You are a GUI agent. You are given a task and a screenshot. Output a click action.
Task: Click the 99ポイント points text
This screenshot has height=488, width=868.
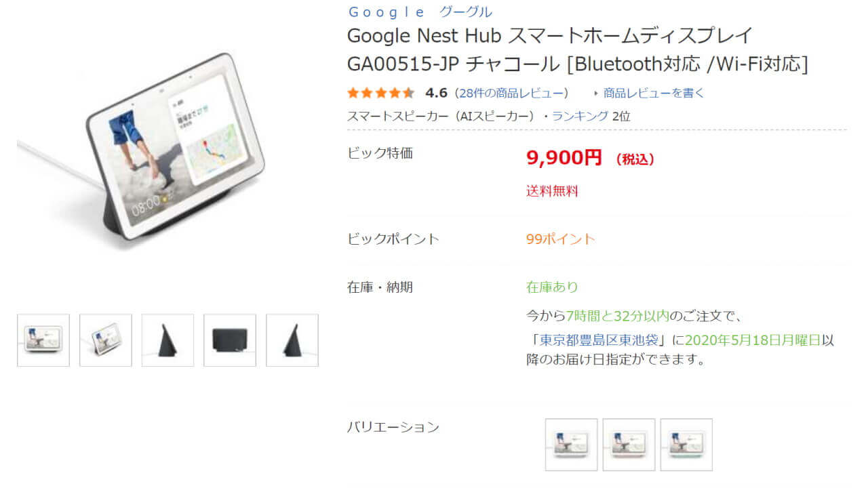tap(560, 239)
